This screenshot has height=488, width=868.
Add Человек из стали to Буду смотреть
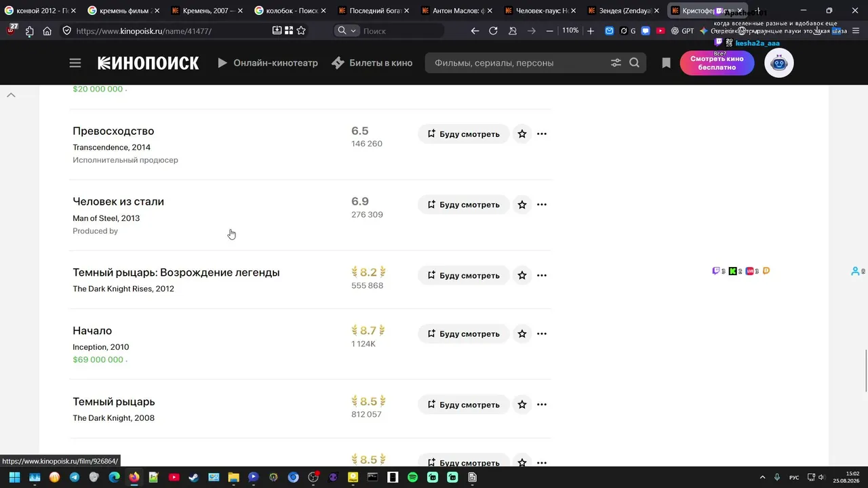pyautogui.click(x=463, y=205)
